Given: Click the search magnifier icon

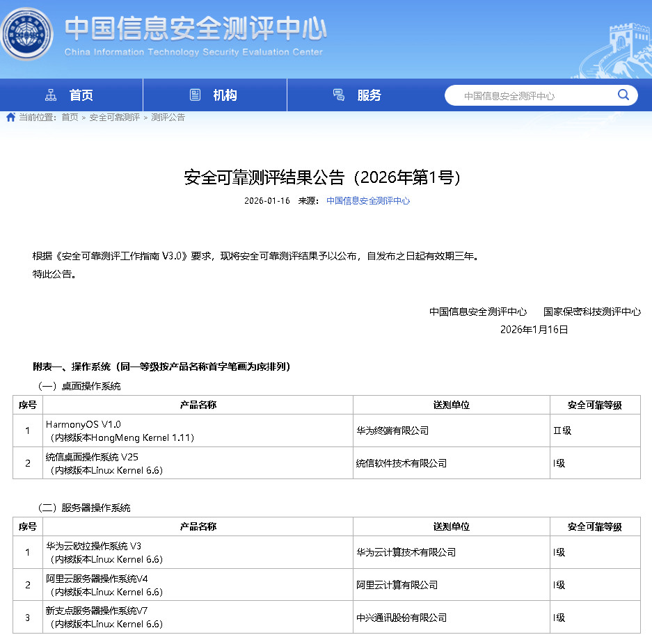Looking at the screenshot, I should pos(623,95).
